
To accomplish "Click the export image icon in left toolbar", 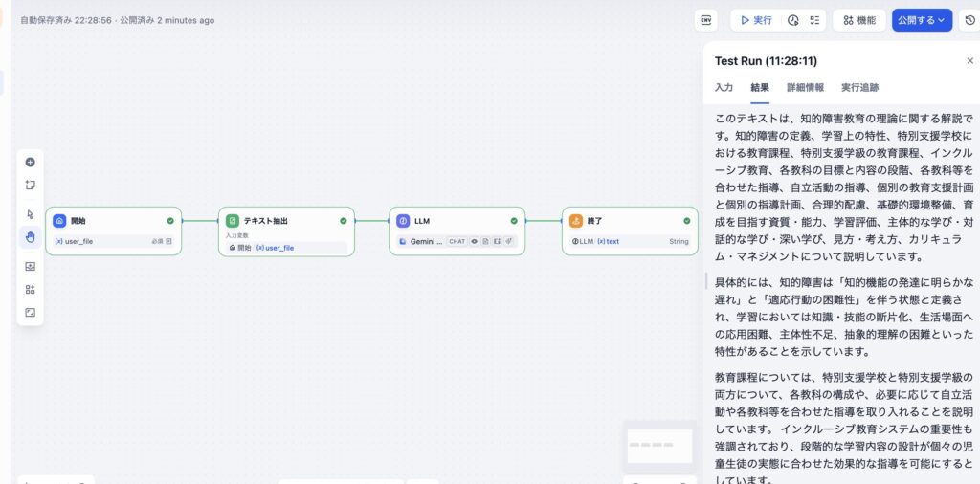I will point(30,267).
